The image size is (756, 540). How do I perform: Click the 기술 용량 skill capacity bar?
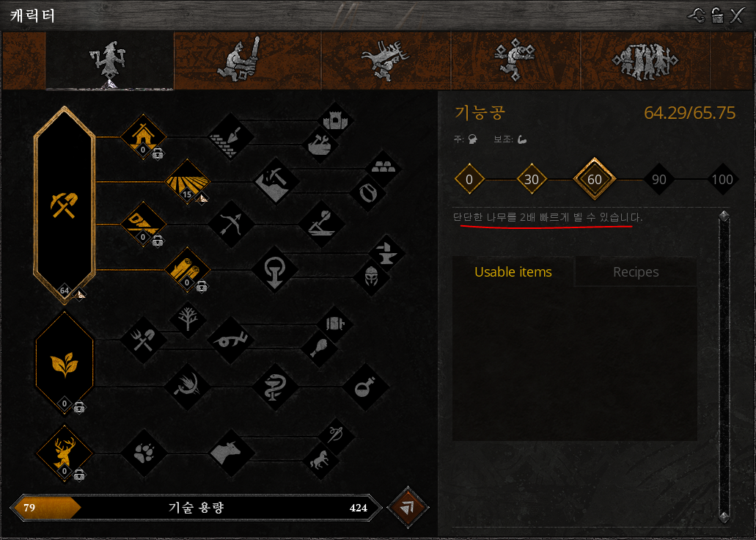tap(196, 507)
